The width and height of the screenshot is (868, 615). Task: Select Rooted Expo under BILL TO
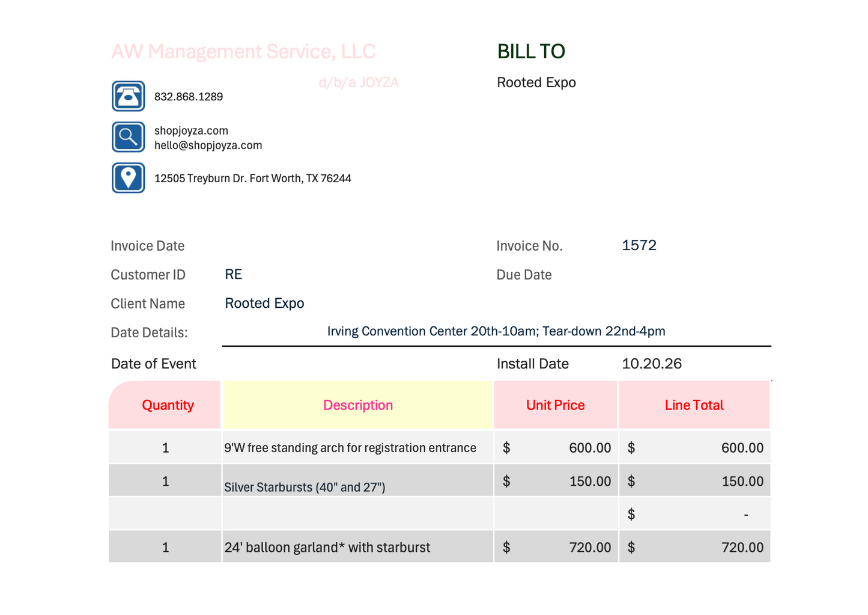[536, 83]
